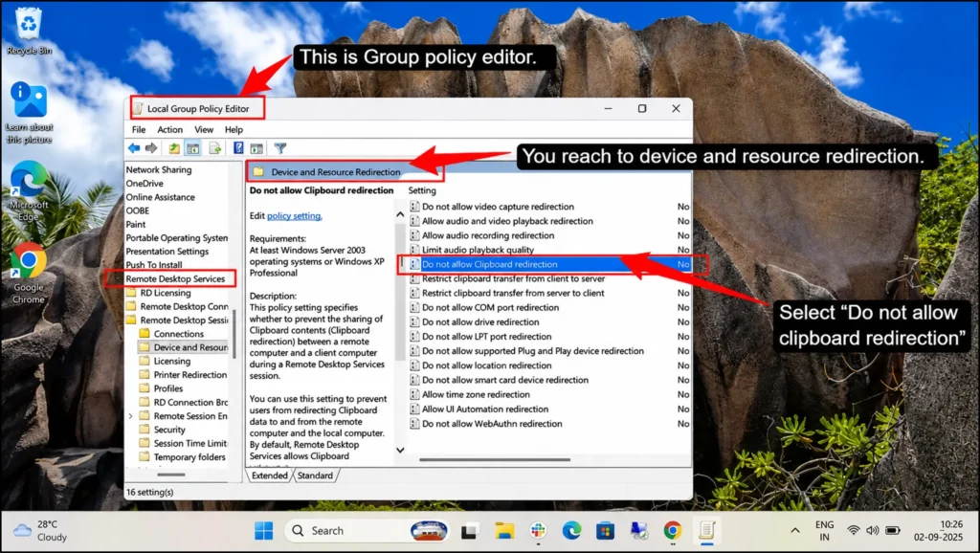Open Google Chrome from the taskbar
The width and height of the screenshot is (980, 553).
(673, 530)
